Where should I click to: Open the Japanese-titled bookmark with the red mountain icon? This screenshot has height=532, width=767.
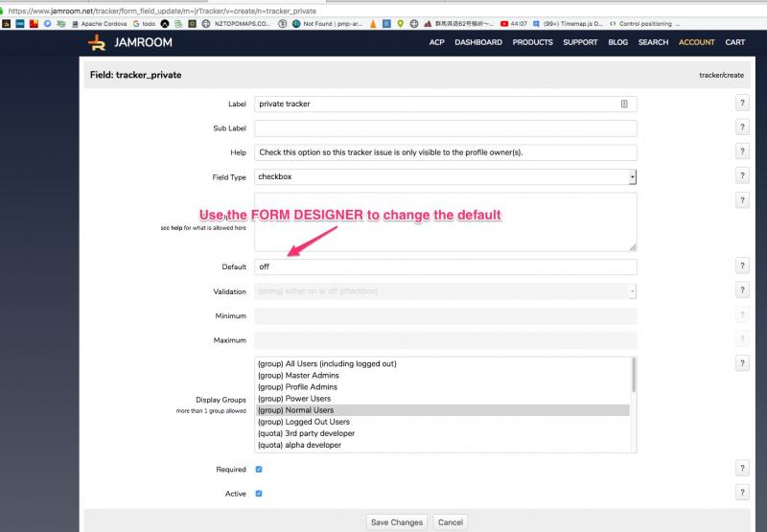[x=459, y=23]
